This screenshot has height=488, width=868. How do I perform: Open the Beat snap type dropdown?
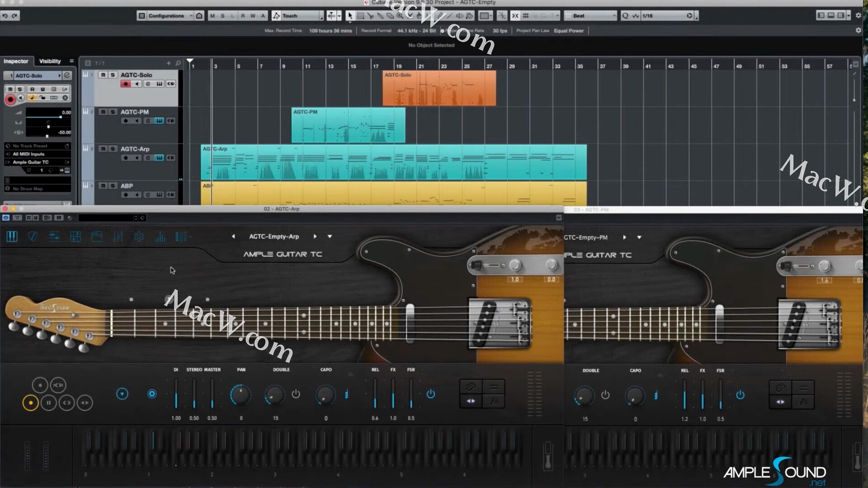tap(590, 16)
